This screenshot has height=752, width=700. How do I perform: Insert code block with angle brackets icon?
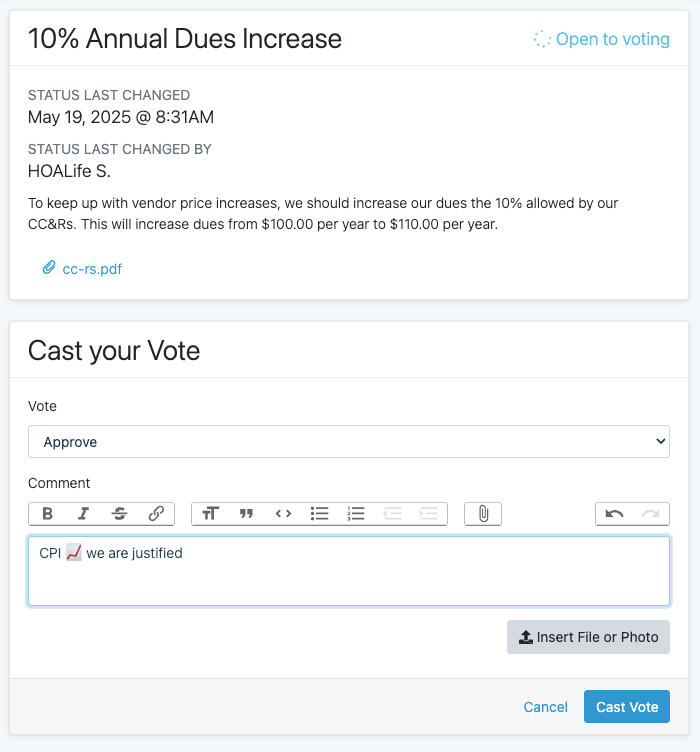coord(283,514)
